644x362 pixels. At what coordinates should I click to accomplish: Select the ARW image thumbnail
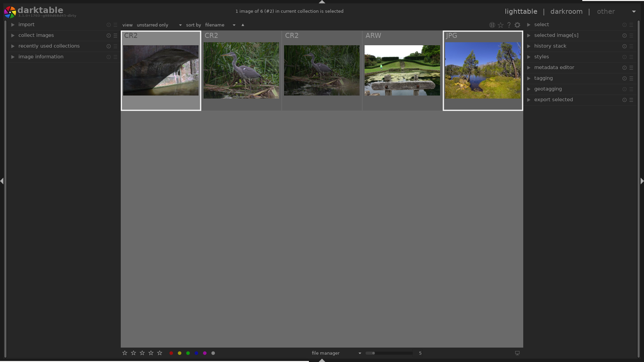click(402, 70)
